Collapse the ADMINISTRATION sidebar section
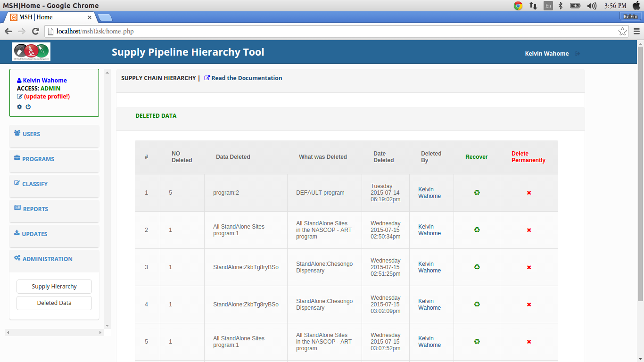The width and height of the screenshot is (644, 362). point(54,259)
